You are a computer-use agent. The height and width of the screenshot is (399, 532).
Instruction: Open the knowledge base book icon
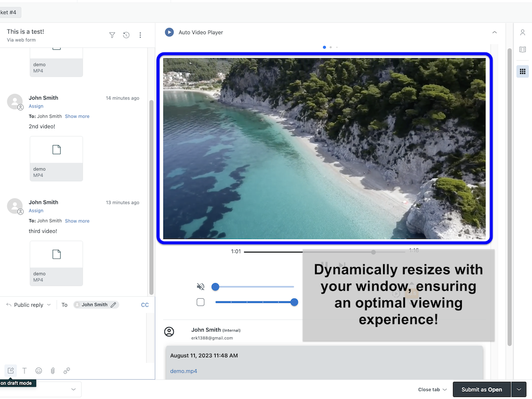pyautogui.click(x=523, y=49)
